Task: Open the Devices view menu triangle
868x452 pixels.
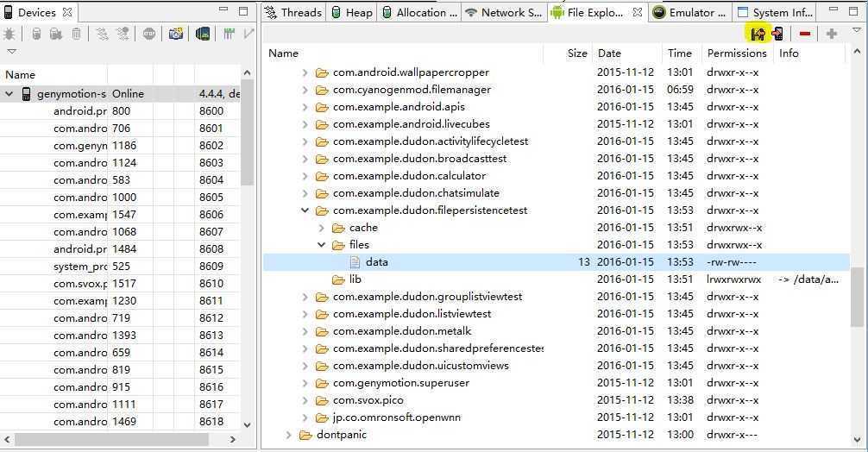Action: tap(11, 52)
